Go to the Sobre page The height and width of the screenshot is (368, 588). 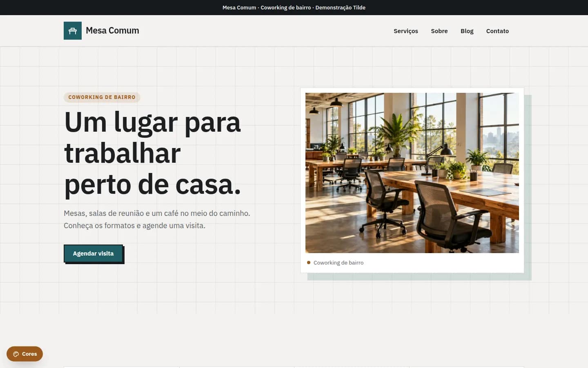pyautogui.click(x=439, y=31)
